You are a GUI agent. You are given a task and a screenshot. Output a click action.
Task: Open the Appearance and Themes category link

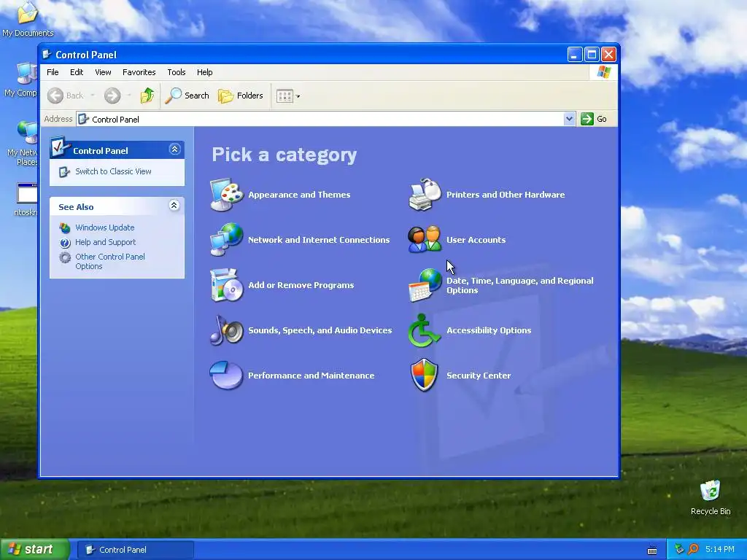coord(299,194)
